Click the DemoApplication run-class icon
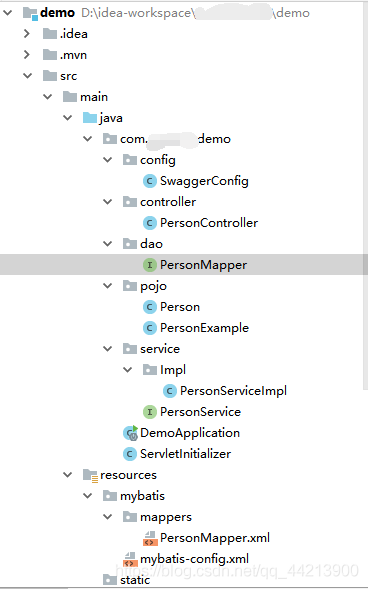Image resolution: width=368 pixels, height=589 pixels. tap(130, 433)
